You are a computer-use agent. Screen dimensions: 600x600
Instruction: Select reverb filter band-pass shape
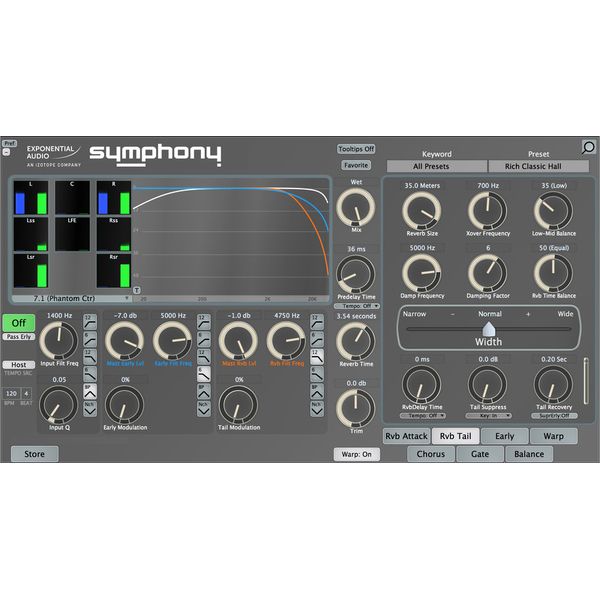click(x=317, y=391)
